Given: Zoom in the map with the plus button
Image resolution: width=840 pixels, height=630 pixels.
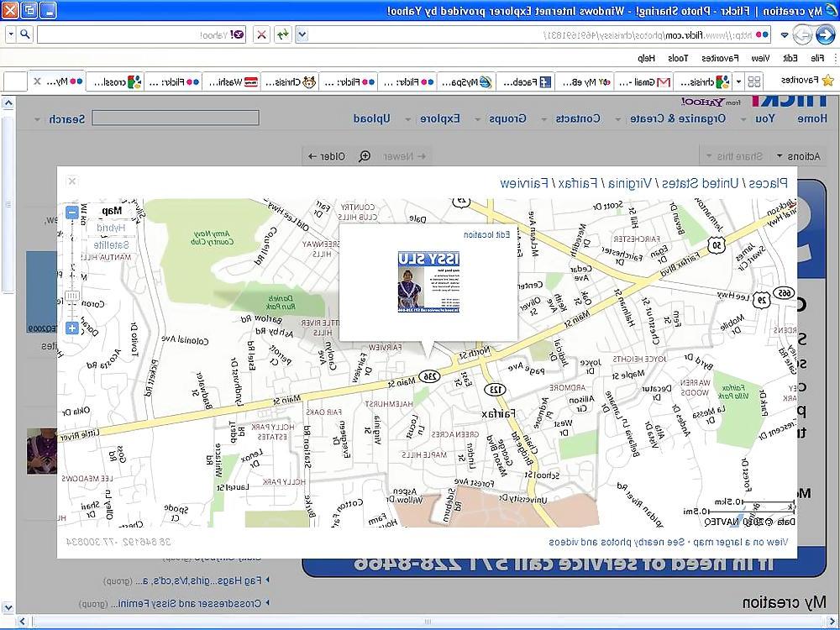Looking at the screenshot, I should (x=72, y=328).
